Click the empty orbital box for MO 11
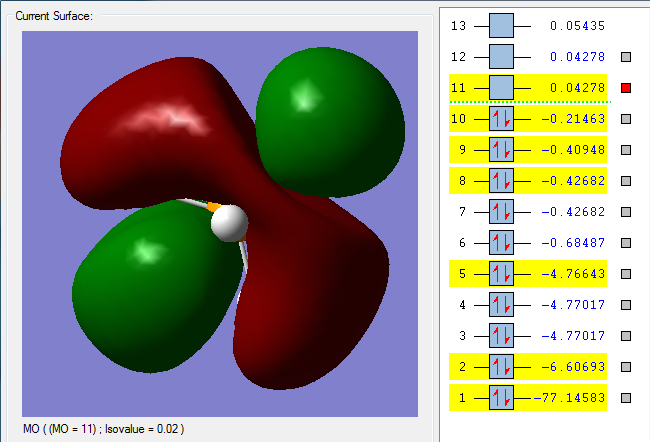Viewport: 650px width, 442px height. click(501, 87)
